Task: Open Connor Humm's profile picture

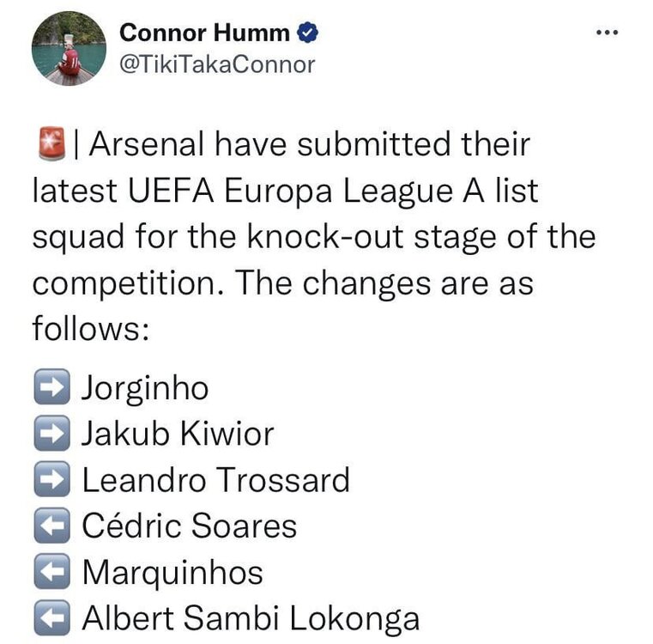Action: [x=70, y=49]
